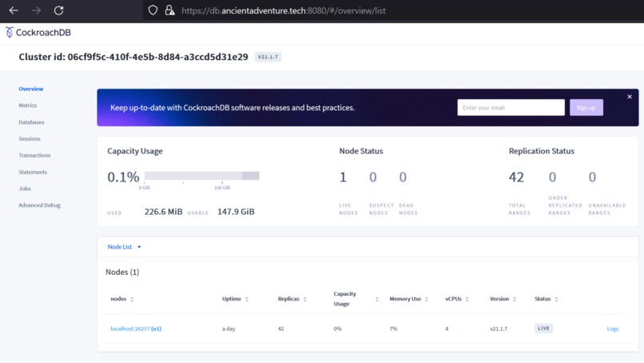Open the padlock site security info
644x363 pixels.
169,10
